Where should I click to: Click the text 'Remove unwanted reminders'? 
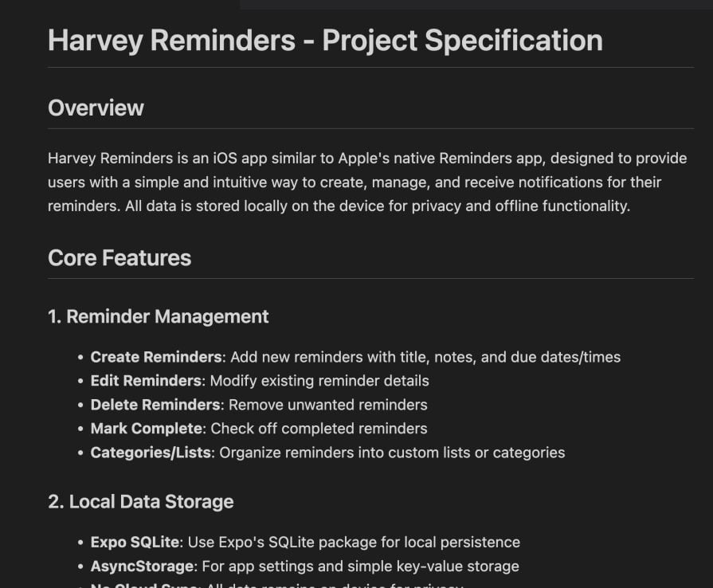[328, 405]
